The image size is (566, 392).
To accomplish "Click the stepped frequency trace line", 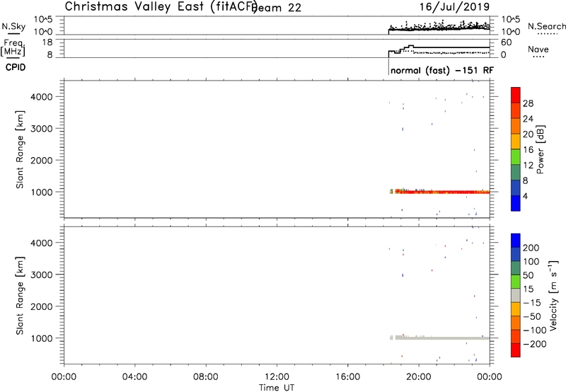I will (x=439, y=48).
